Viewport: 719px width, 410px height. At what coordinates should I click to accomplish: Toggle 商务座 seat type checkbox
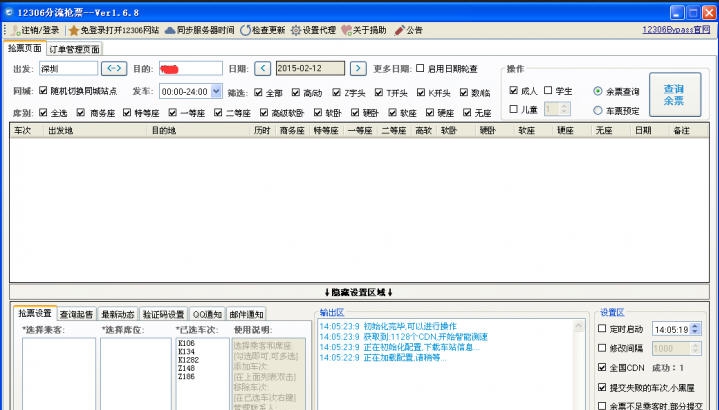81,112
